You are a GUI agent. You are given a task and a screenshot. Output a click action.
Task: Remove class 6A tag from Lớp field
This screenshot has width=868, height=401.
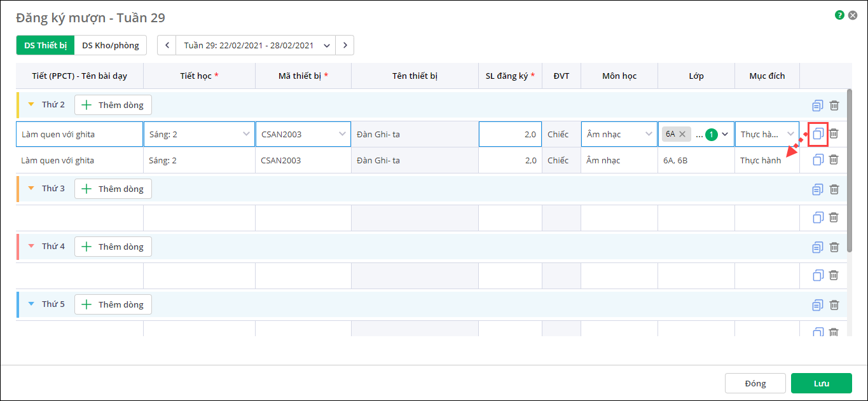[682, 134]
